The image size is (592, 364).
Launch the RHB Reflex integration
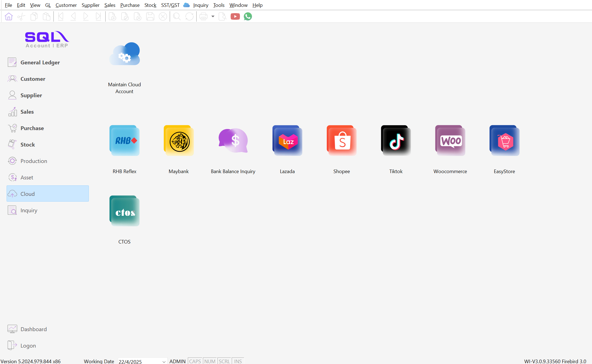pos(124,141)
